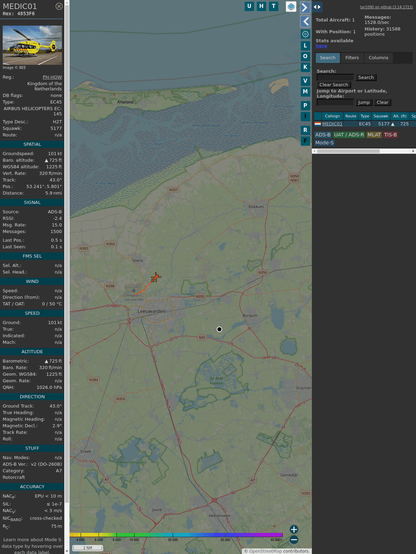The image size is (416, 554).
Task: Toggle the K map button
Action: 305,67
